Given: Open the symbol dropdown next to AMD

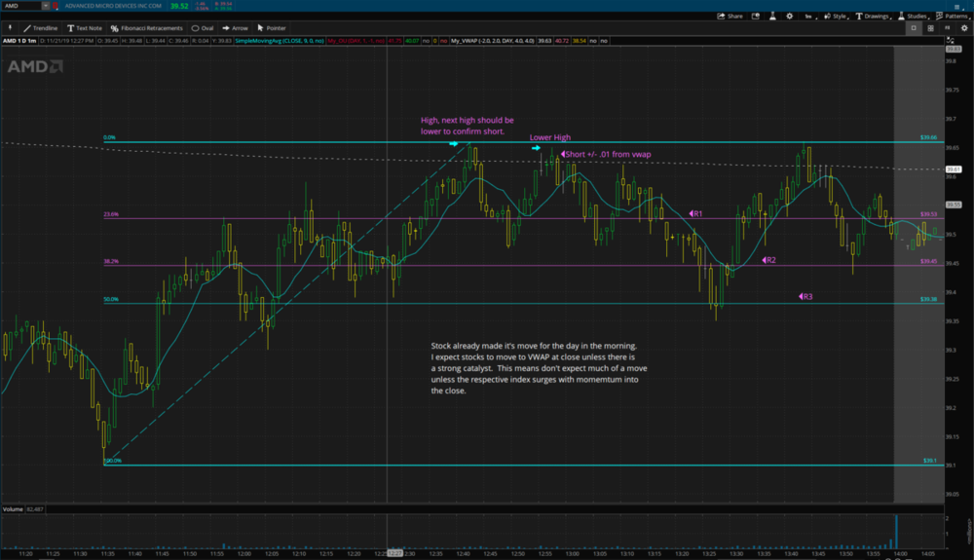Looking at the screenshot, I should point(45,5).
